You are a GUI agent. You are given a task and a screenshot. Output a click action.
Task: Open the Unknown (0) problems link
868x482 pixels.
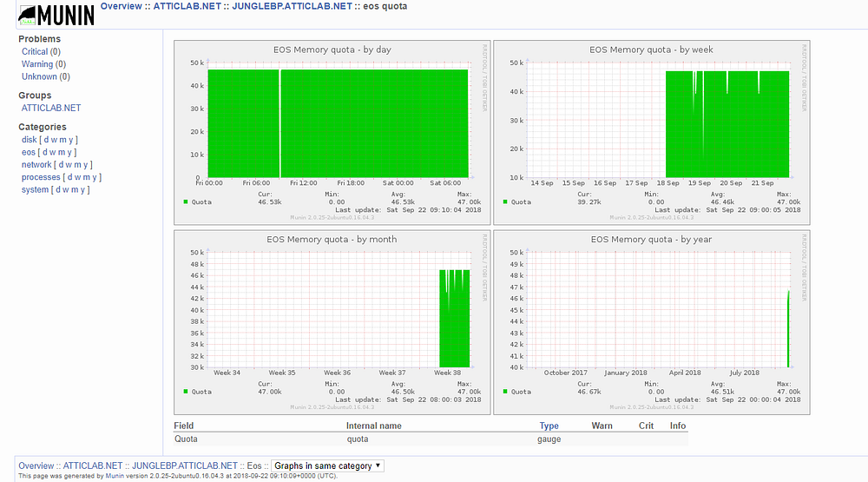[46, 76]
